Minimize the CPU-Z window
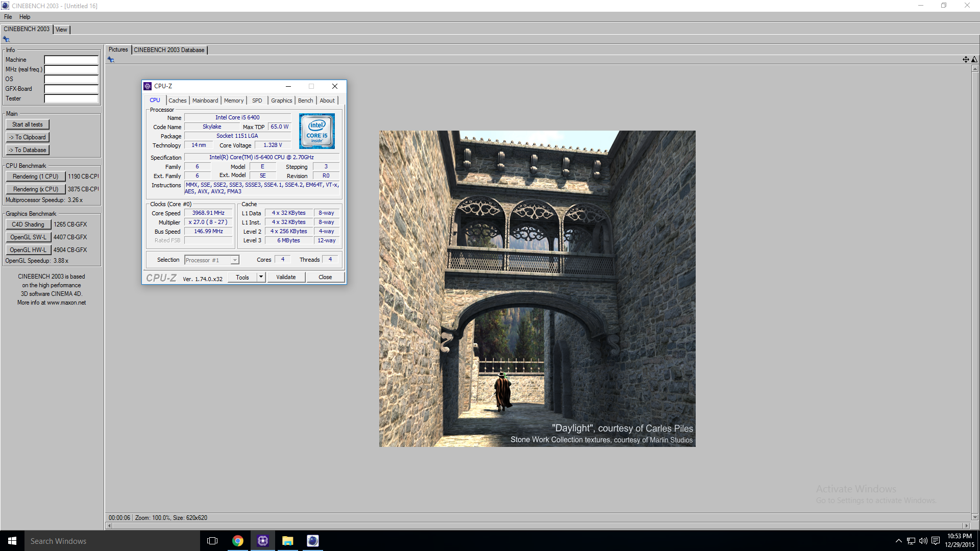 coord(288,86)
